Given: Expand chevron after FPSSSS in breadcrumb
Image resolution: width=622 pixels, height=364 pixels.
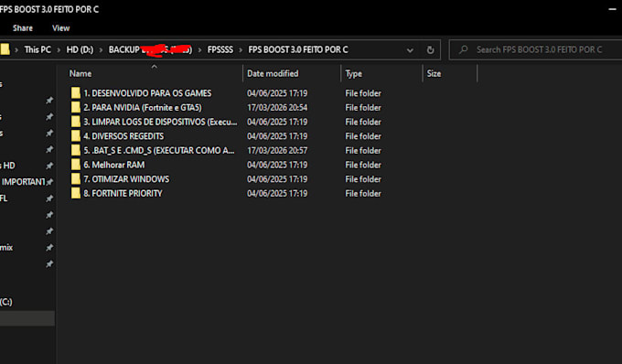Looking at the screenshot, I should tap(241, 50).
